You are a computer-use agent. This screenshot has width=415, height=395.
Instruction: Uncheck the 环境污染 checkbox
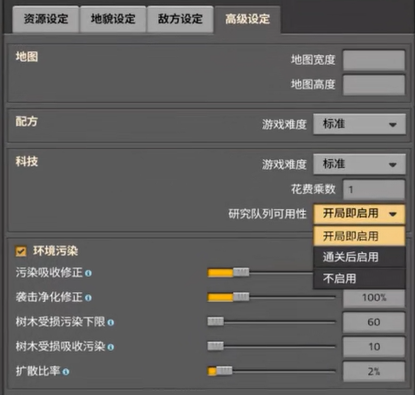point(21,251)
